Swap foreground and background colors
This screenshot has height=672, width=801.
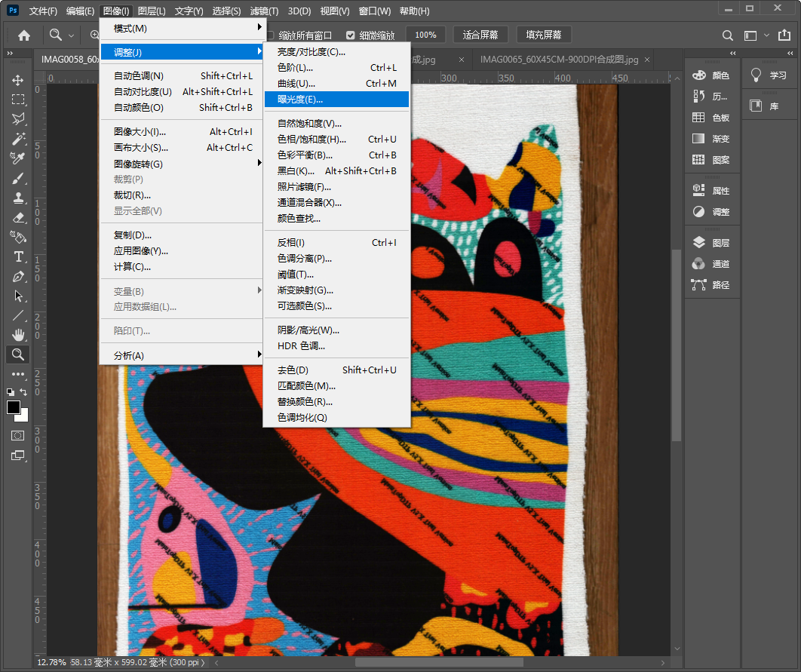click(25, 392)
